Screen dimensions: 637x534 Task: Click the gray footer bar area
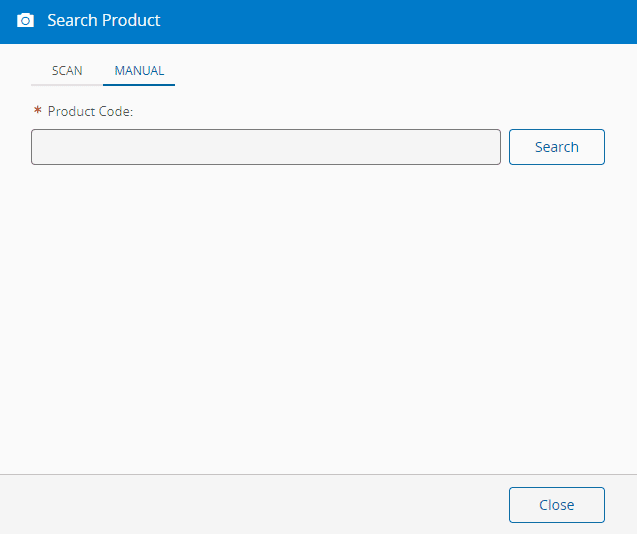[250, 505]
